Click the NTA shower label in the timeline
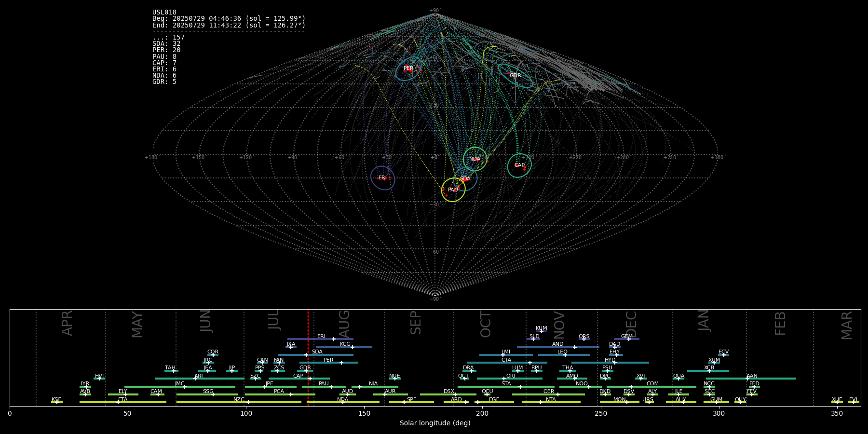 (551, 400)
